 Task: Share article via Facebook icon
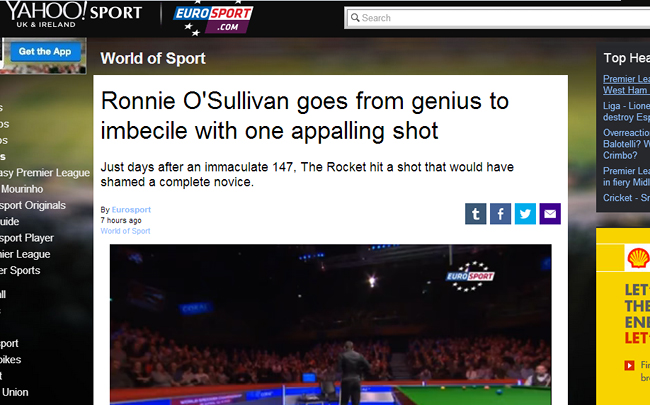[500, 213]
